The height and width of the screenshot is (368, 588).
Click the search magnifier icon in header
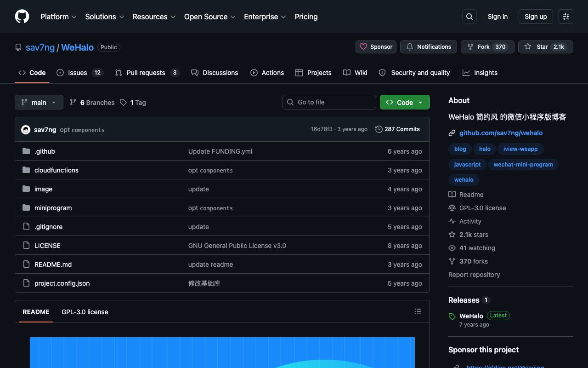[469, 17]
